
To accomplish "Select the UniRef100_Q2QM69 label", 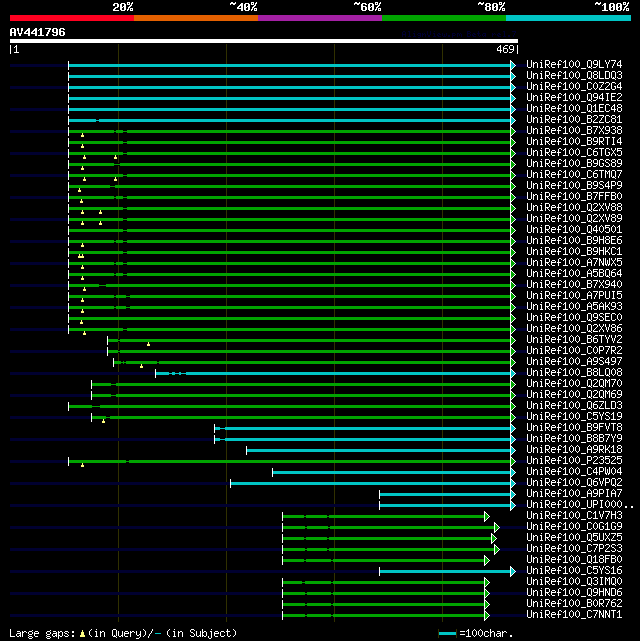I will click(574, 395).
